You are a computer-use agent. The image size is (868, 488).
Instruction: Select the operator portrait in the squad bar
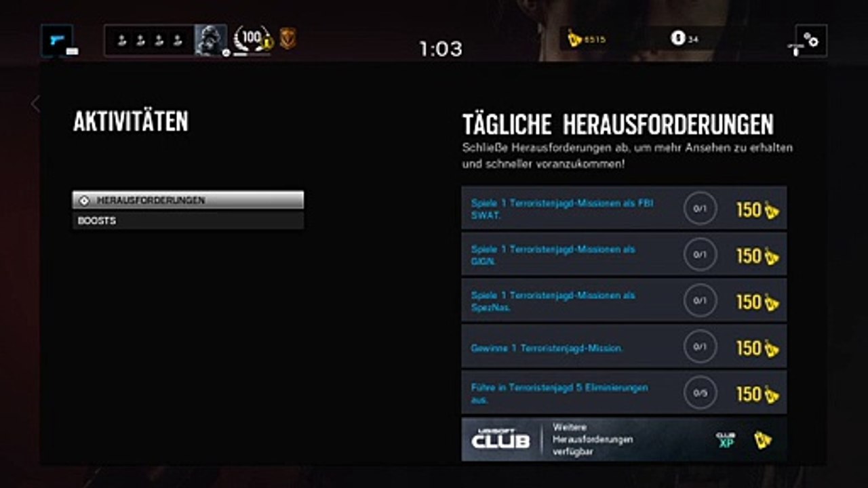(210, 41)
